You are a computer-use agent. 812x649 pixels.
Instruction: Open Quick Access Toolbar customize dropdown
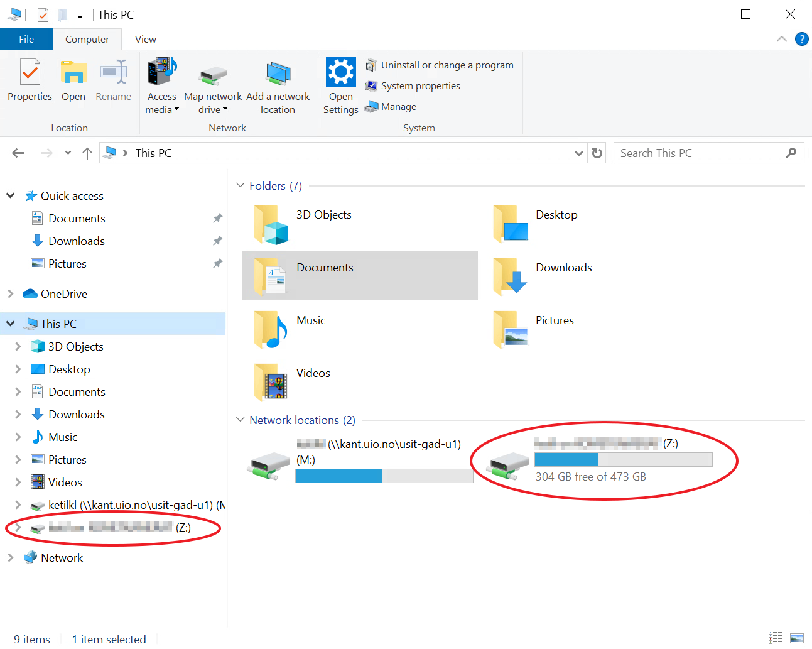(x=80, y=15)
